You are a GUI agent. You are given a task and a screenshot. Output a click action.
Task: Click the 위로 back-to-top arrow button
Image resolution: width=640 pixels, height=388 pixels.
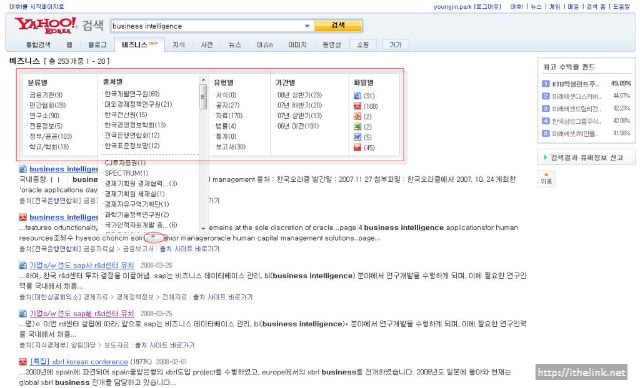pyautogui.click(x=546, y=178)
